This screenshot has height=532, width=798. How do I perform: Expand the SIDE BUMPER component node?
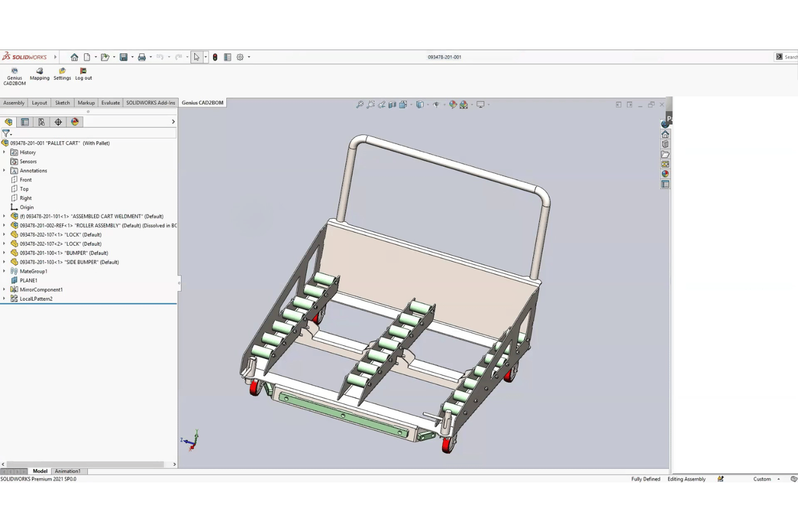pyautogui.click(x=4, y=262)
